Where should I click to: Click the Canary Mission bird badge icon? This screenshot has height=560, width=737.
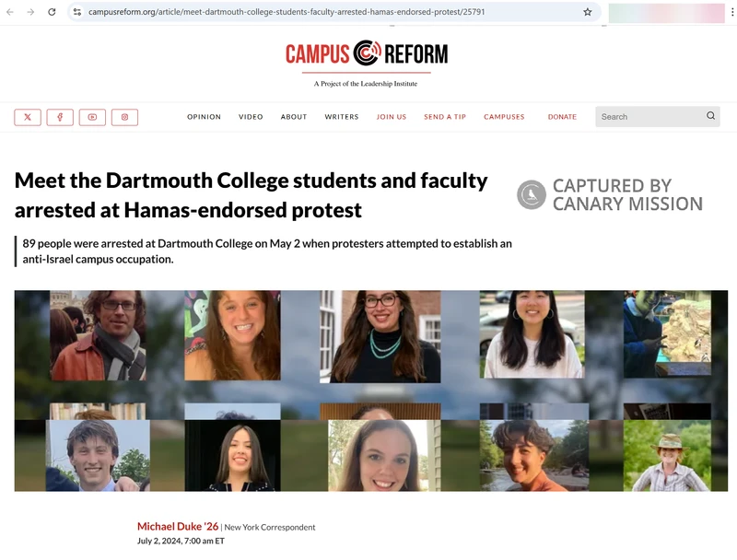530,193
